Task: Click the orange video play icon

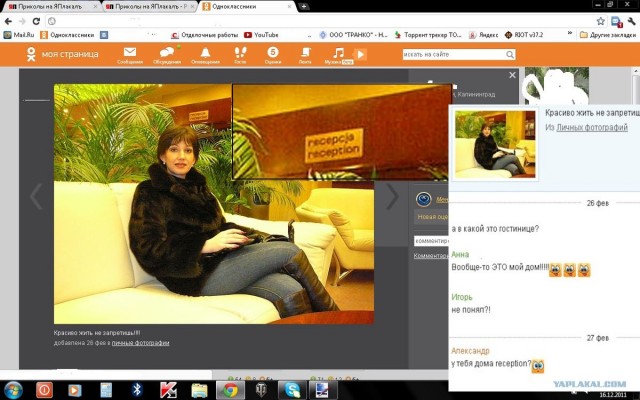Action: [x=360, y=54]
